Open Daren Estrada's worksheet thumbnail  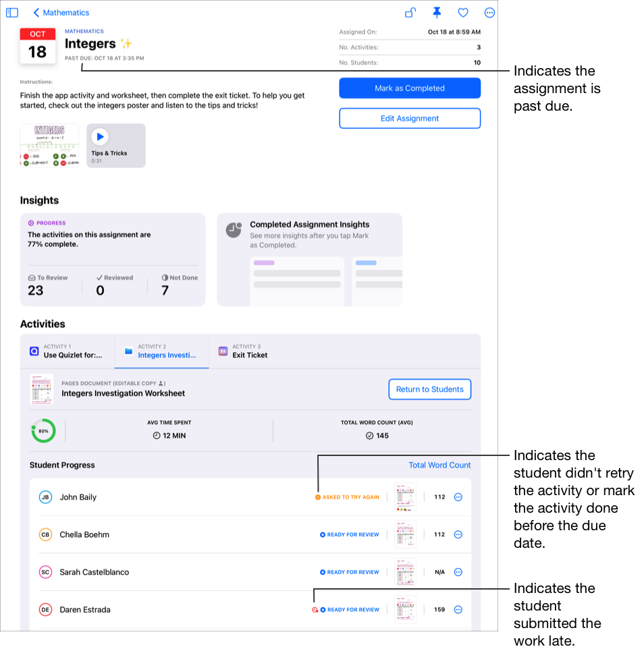[405, 609]
